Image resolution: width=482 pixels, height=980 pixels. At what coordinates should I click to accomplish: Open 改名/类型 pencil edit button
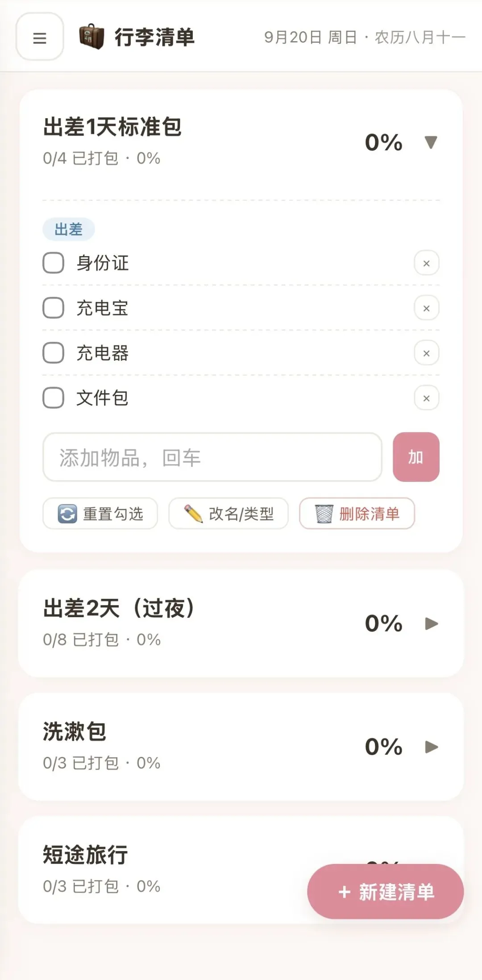[229, 514]
